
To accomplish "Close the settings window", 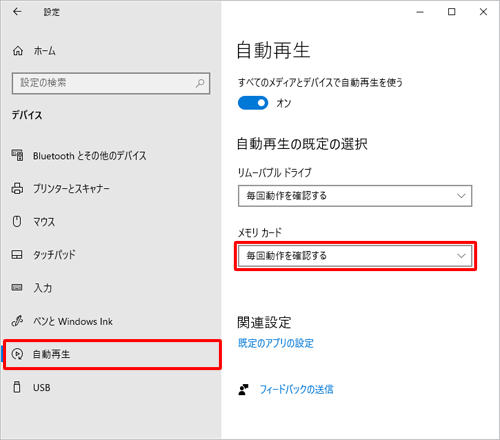I will coord(483,12).
